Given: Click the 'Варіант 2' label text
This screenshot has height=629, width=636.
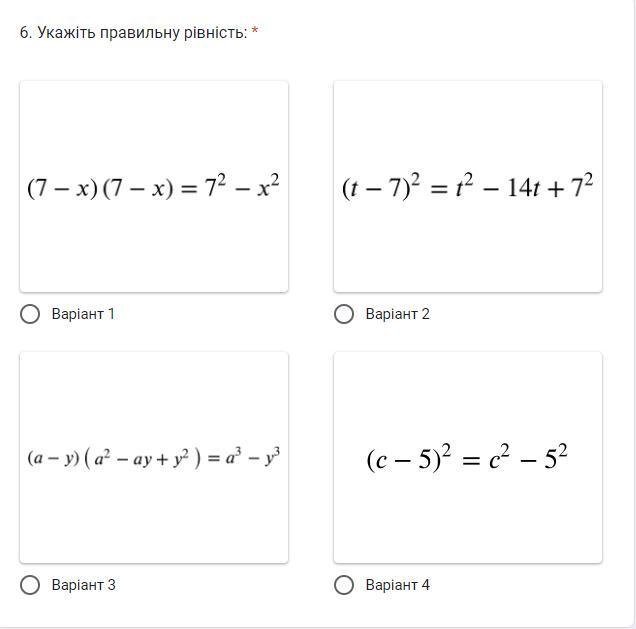Looking at the screenshot, I should [397, 314].
